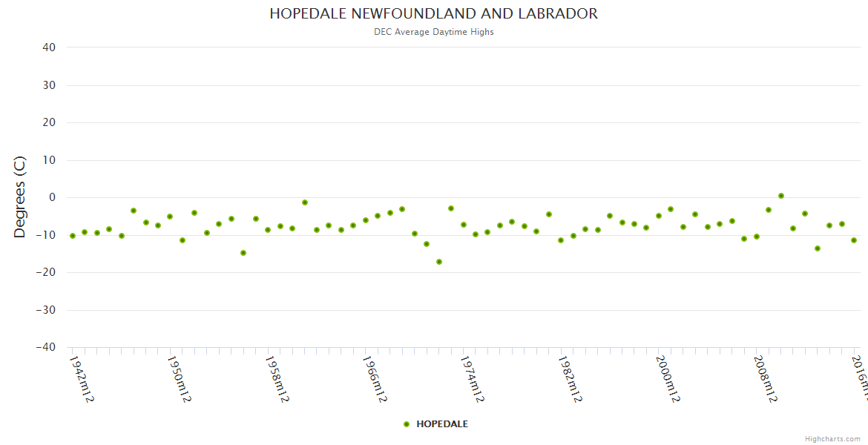Click the 2000m12 x-axis label
Image resolution: width=868 pixels, height=445 pixels.
(668, 378)
